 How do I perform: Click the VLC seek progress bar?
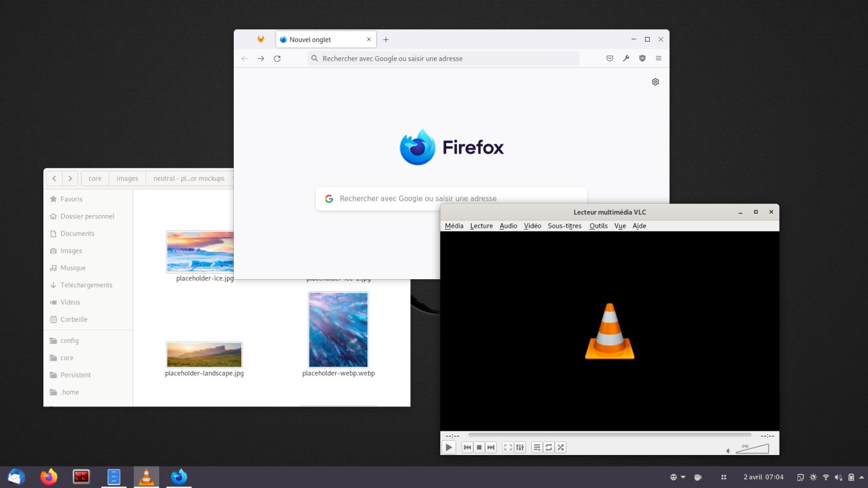pyautogui.click(x=609, y=435)
